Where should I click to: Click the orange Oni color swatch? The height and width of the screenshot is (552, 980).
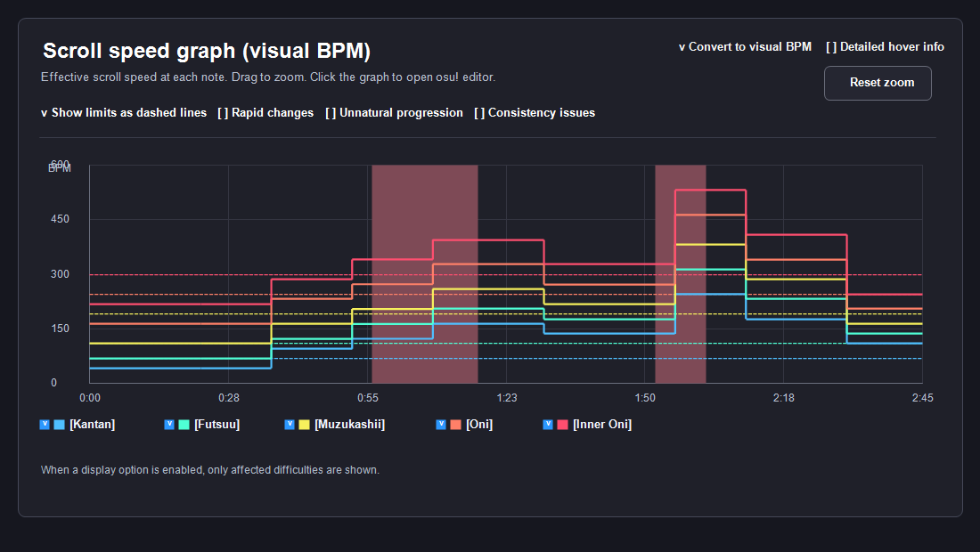(455, 425)
